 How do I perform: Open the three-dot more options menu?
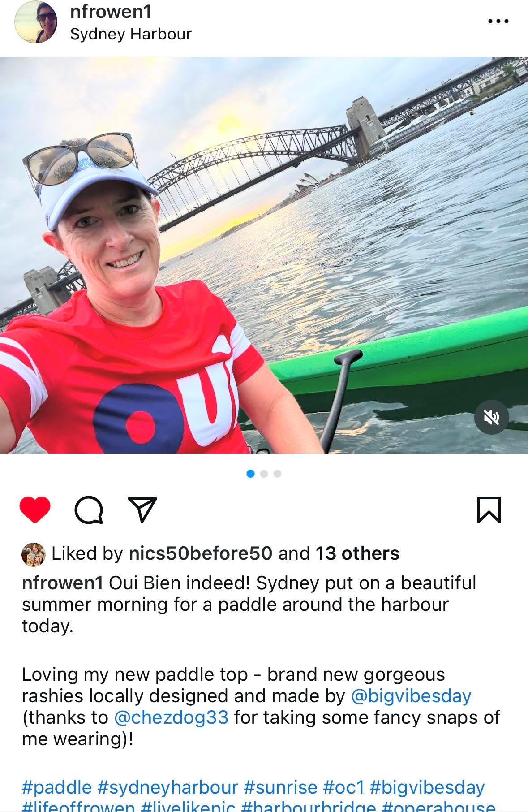click(498, 21)
